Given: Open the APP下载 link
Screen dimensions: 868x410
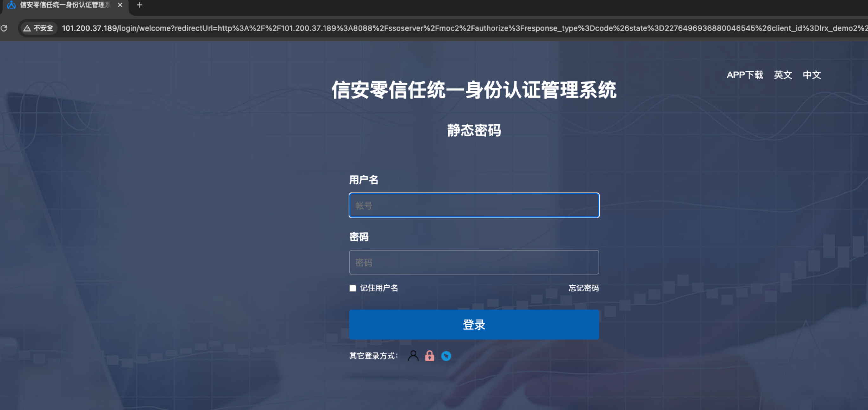Looking at the screenshot, I should click(745, 75).
